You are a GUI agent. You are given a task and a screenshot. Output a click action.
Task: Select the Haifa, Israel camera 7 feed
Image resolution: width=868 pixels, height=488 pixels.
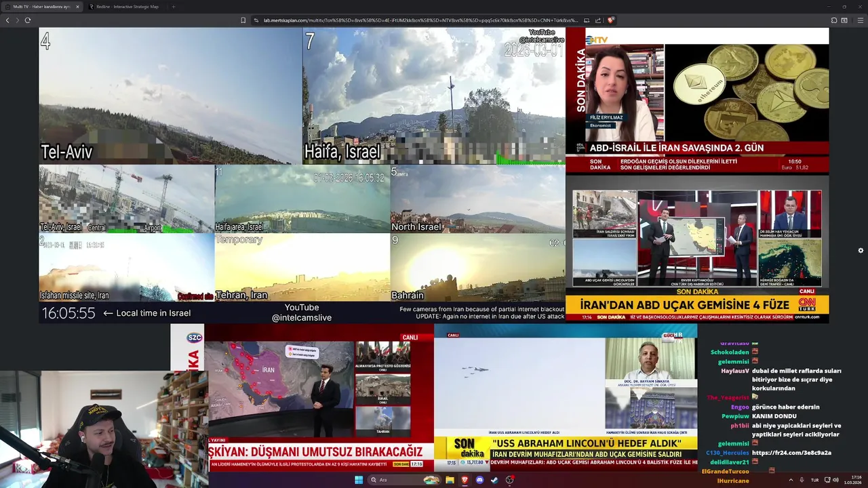point(434,96)
